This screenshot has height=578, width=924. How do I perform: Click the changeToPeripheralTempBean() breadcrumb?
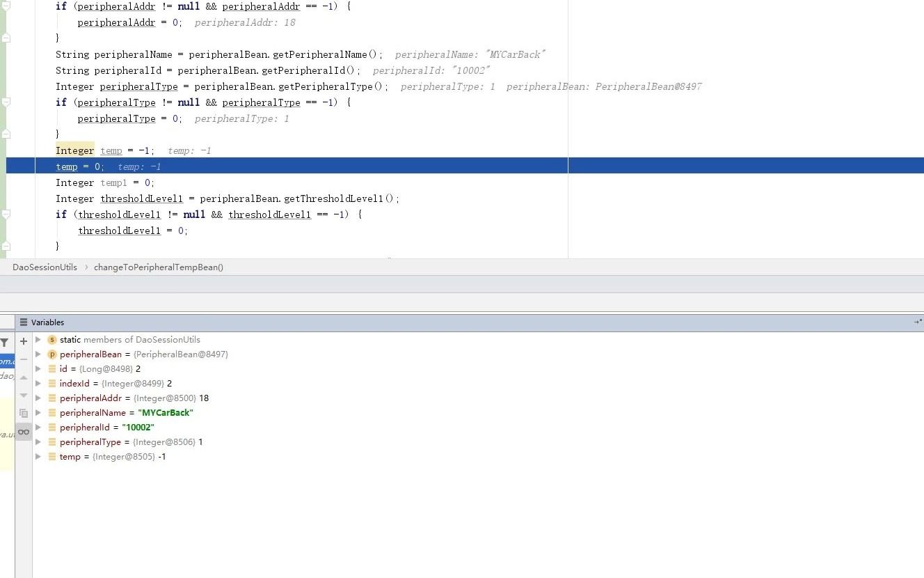click(x=159, y=267)
